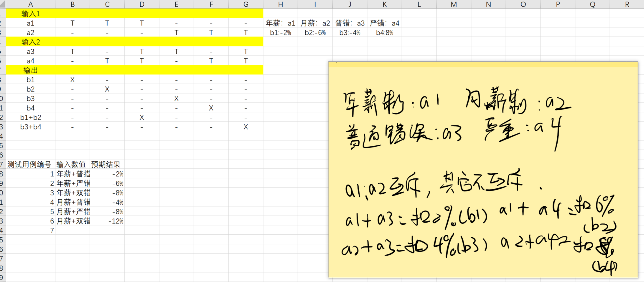Click the 'T' in row a3, column E
The image size is (644, 282).
(x=176, y=52)
